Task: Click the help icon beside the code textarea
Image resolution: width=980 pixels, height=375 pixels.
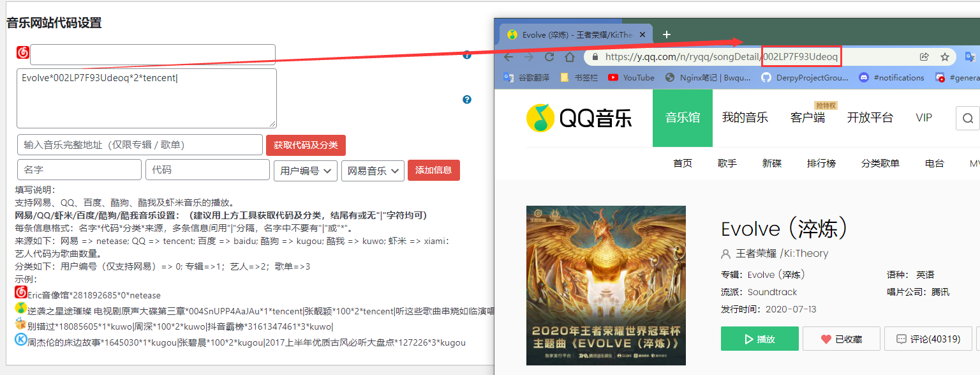Action: (467, 100)
